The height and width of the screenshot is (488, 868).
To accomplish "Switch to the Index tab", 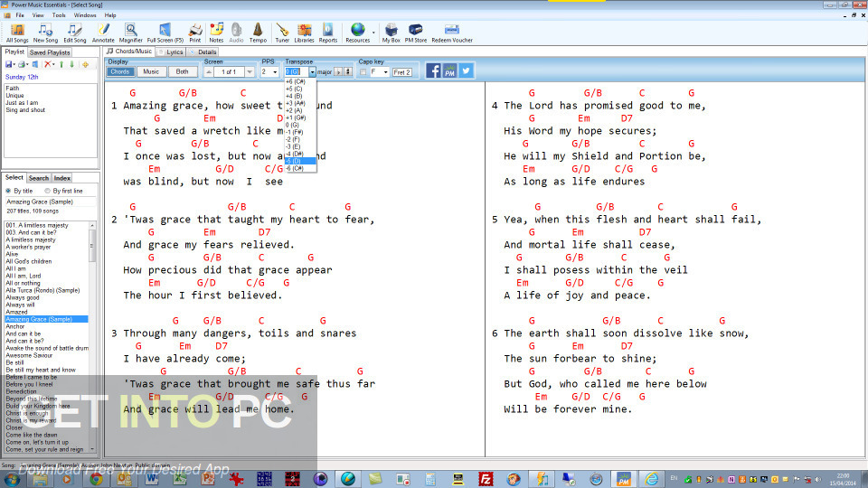I will coord(62,178).
